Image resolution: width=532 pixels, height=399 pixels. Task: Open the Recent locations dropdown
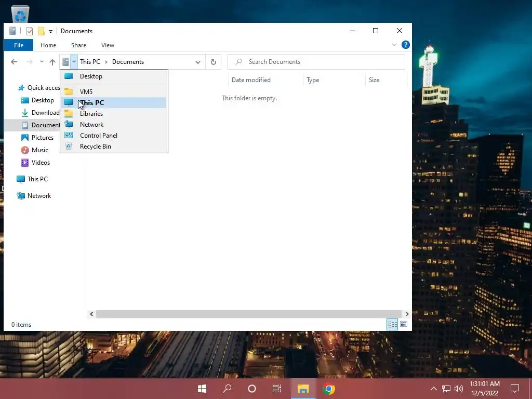(42, 62)
